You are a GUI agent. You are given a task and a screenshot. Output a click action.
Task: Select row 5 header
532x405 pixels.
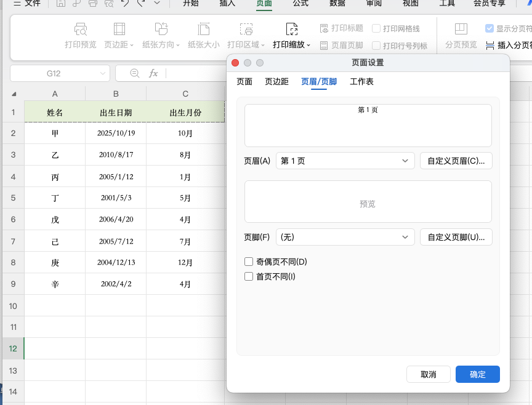tap(13, 198)
